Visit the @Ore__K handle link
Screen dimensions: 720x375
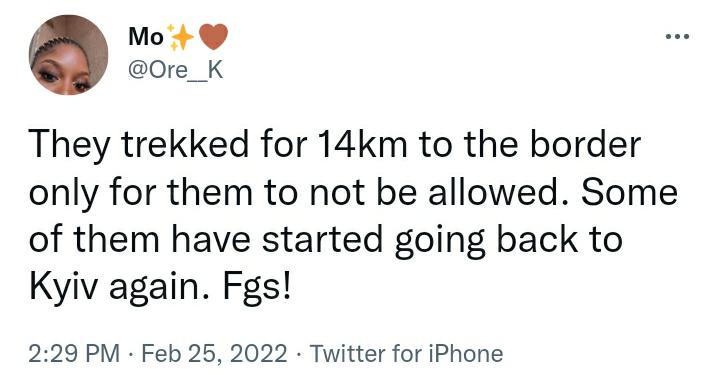pyautogui.click(x=175, y=70)
